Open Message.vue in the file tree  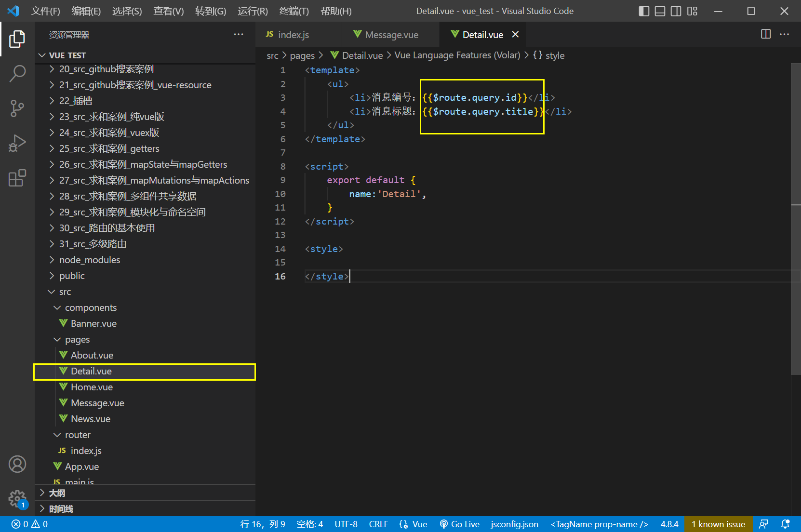coord(145,403)
